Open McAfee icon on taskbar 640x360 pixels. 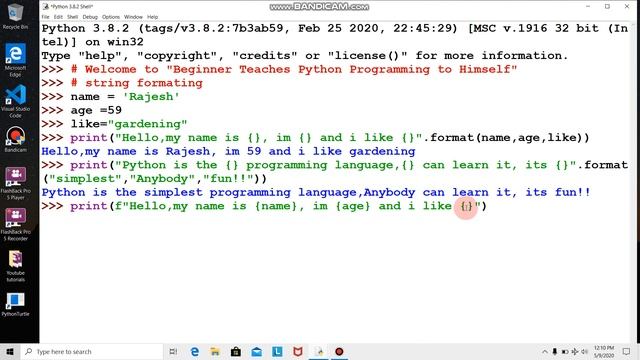(x=298, y=351)
